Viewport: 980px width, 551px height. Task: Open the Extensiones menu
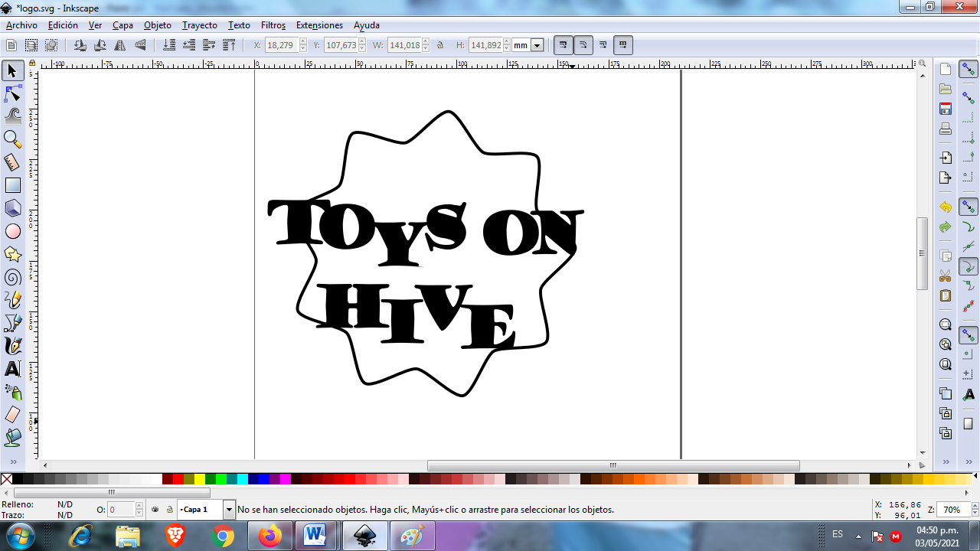[319, 25]
